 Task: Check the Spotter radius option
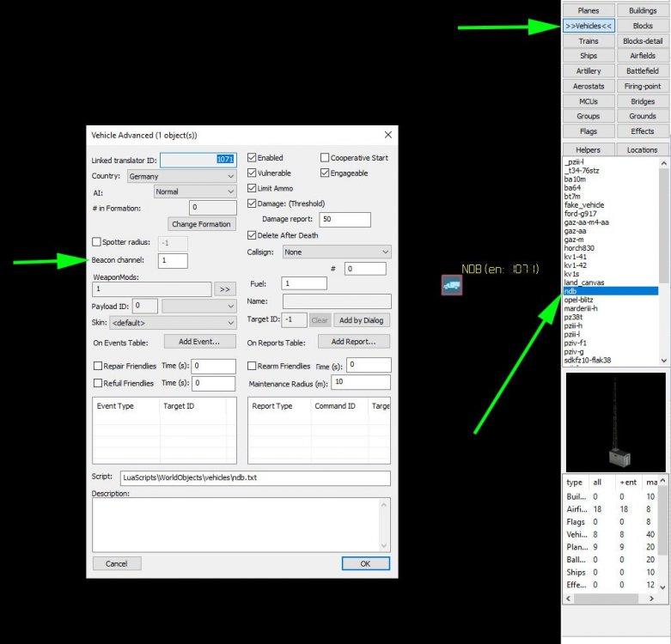(x=96, y=242)
